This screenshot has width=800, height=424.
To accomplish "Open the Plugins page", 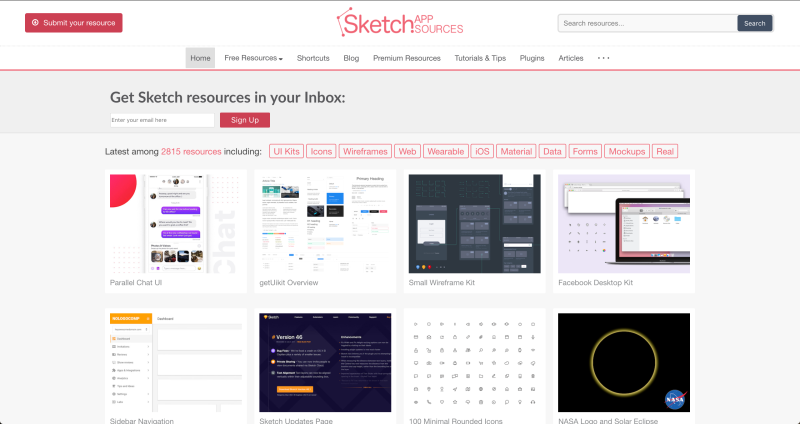I will [532, 58].
